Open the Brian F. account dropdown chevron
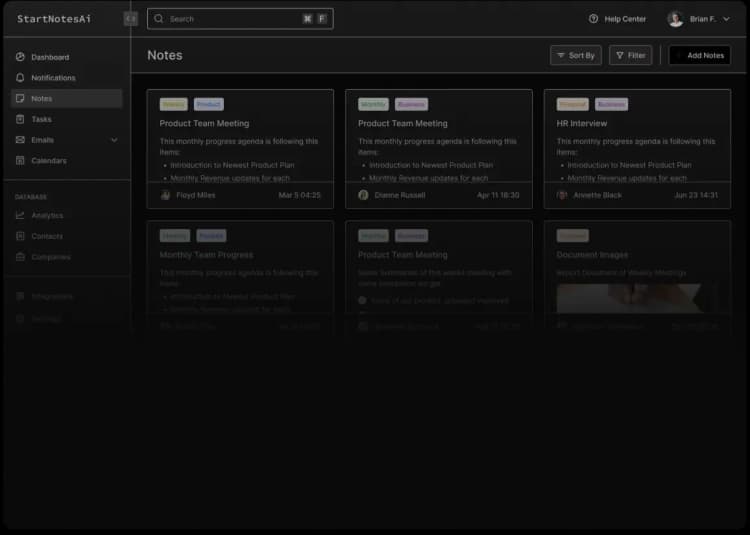Screen dimensions: 750x535 726,19
